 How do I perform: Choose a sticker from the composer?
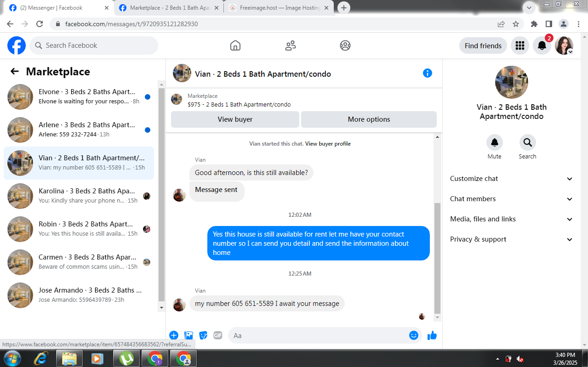(x=203, y=335)
